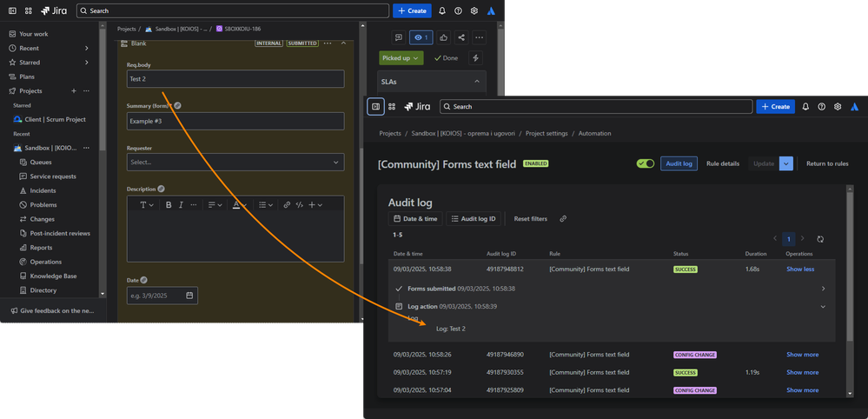
Task: Open the automation lightning bolt icon
Action: tap(475, 58)
